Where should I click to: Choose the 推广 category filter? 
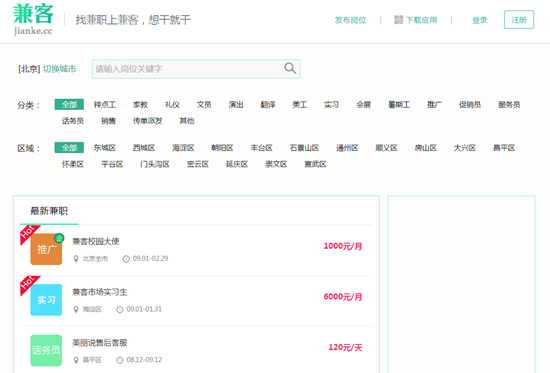point(435,105)
